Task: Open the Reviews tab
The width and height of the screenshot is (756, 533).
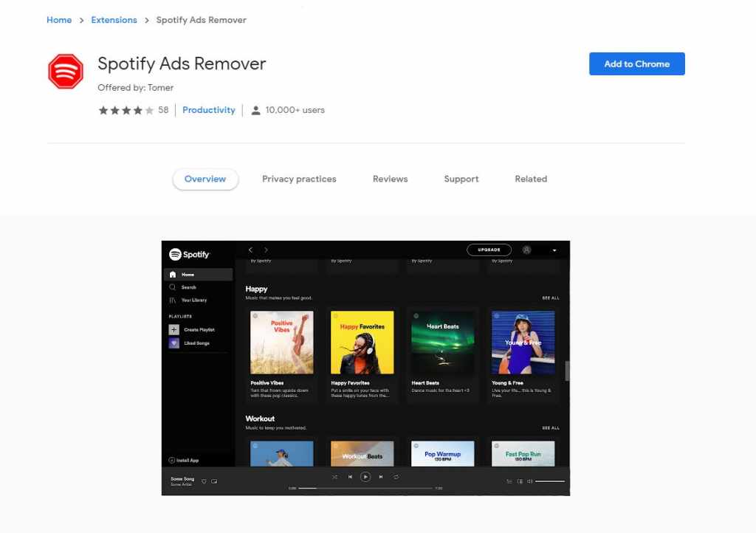Action: 390,179
